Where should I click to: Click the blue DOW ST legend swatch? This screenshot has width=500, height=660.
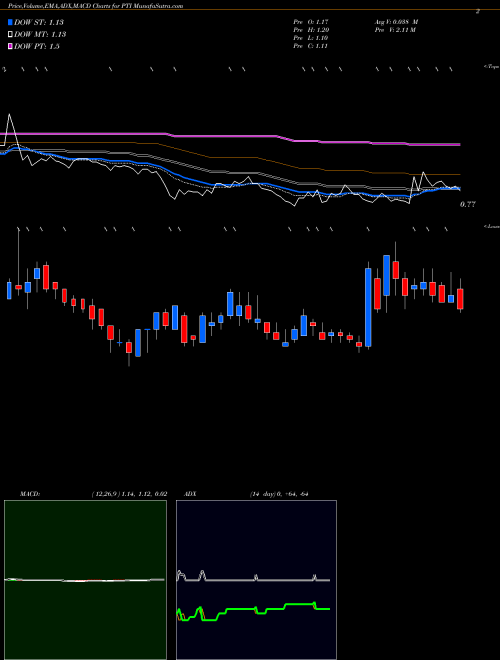coord(11,22)
